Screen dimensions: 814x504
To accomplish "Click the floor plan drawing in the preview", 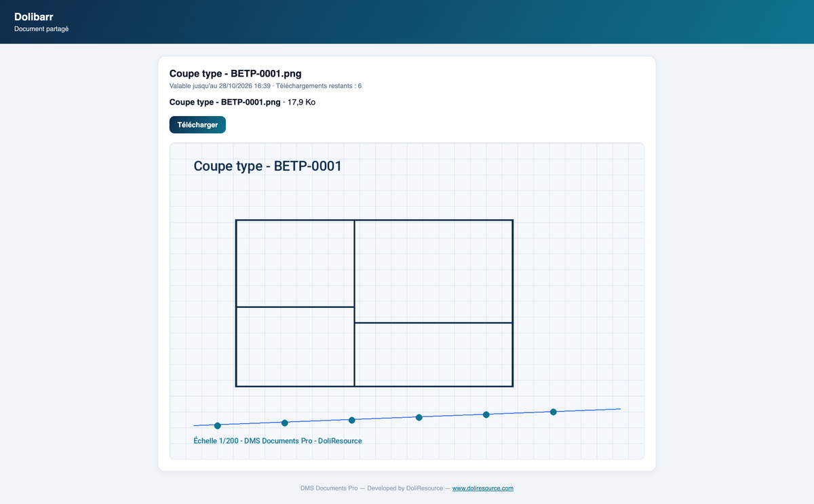I will click(x=374, y=303).
